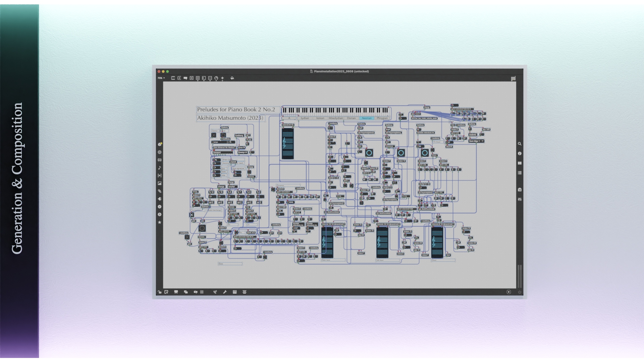Click the piano keyboard slider object
Viewport: 644px width, 362px height.
[x=335, y=110]
